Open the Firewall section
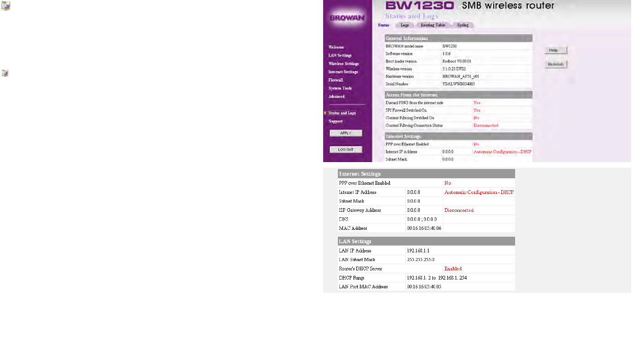 (x=336, y=81)
